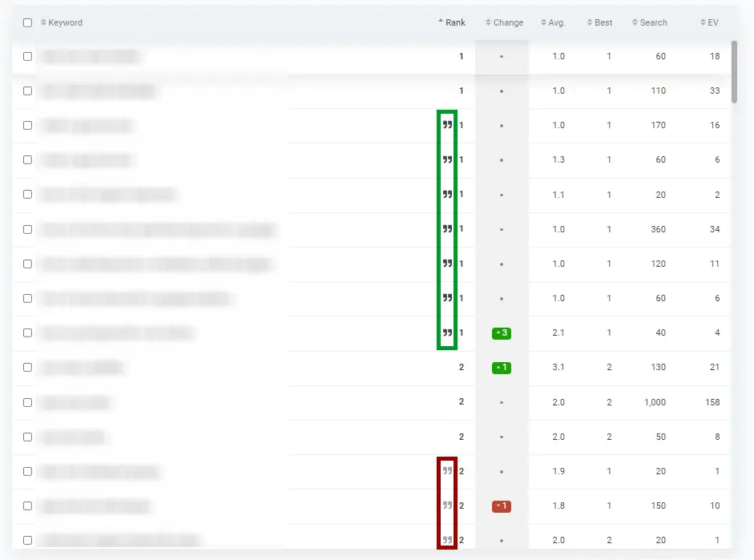Click the ascending arrow beside the Rank header
This screenshot has width=754, height=560.
441,21
